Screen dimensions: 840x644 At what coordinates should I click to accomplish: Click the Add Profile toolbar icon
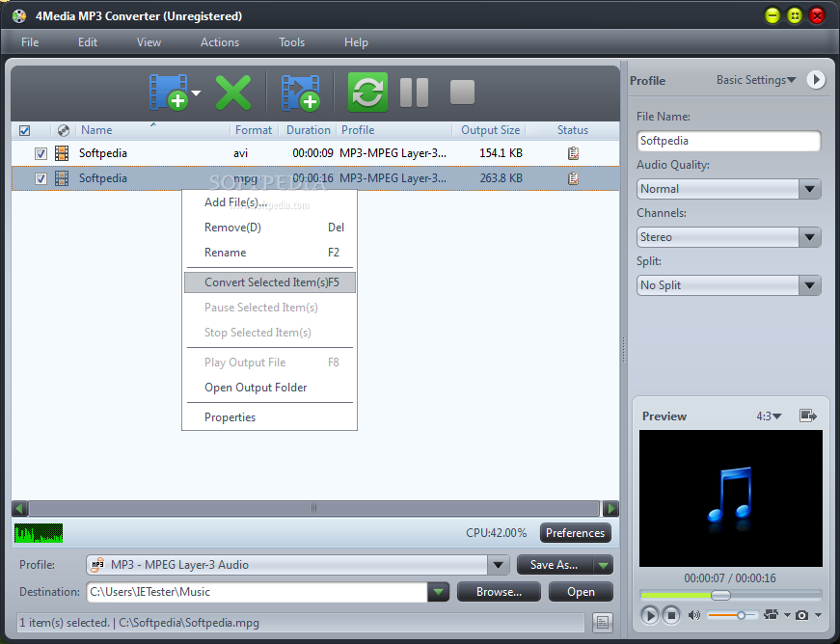pyautogui.click(x=301, y=94)
